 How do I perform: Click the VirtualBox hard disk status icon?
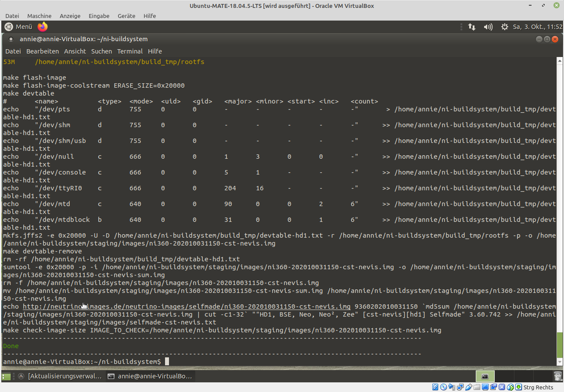(x=435, y=387)
